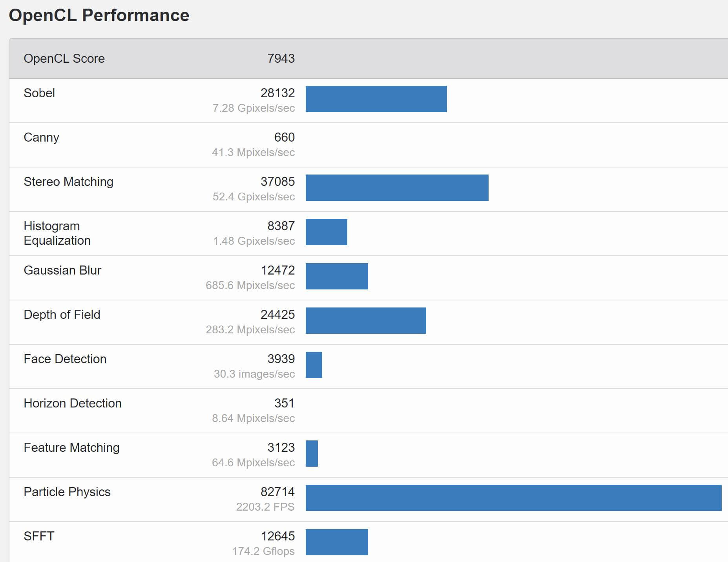The height and width of the screenshot is (562, 728).
Task: Click the Face Detection blue bar
Action: (314, 365)
